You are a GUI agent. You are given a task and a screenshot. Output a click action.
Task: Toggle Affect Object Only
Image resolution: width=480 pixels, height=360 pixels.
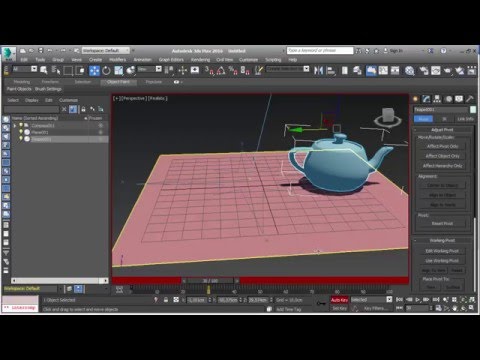tap(442, 156)
